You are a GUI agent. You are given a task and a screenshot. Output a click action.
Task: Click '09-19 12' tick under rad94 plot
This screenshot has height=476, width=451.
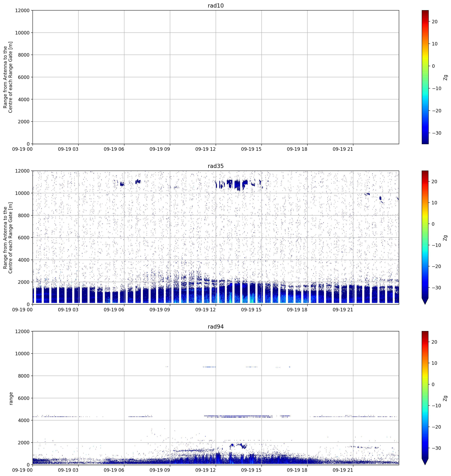coord(205,470)
